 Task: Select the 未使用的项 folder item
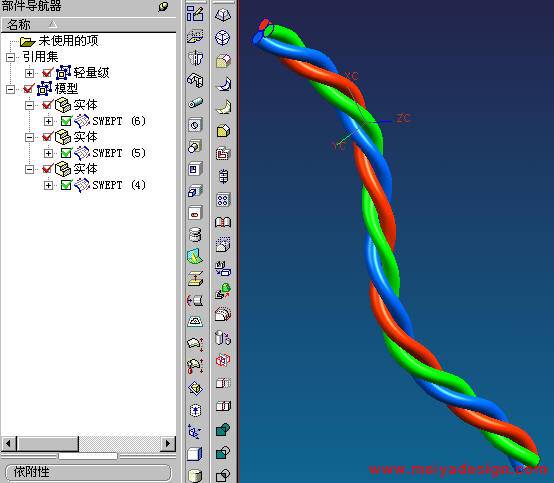[59, 41]
